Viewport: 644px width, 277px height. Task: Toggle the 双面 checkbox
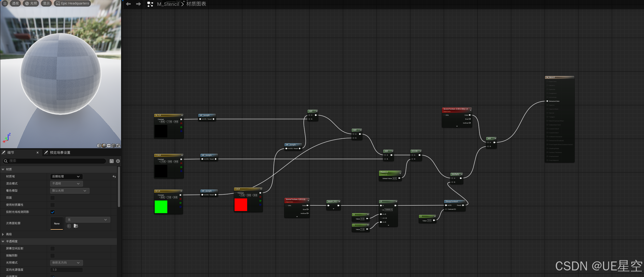pos(53,198)
